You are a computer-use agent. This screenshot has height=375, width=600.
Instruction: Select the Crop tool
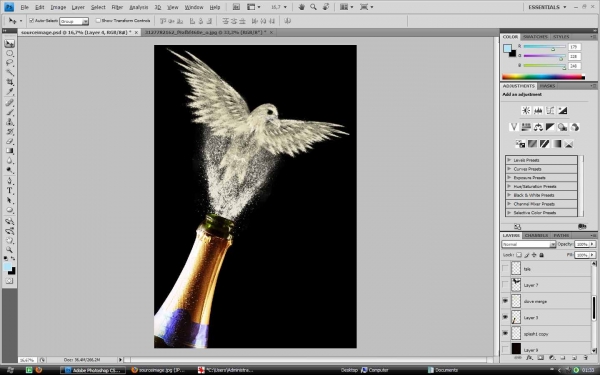click(x=10, y=82)
